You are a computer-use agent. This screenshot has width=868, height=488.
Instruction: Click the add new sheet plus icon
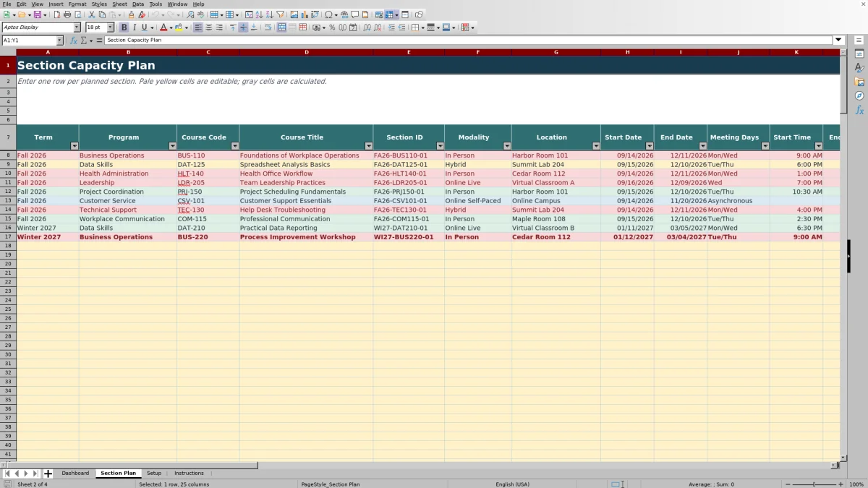click(x=48, y=474)
